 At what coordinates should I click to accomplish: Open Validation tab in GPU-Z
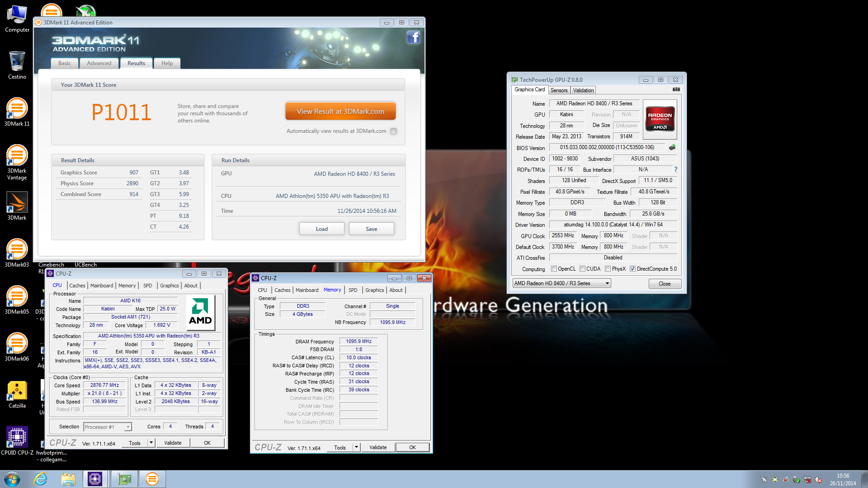pos(583,90)
